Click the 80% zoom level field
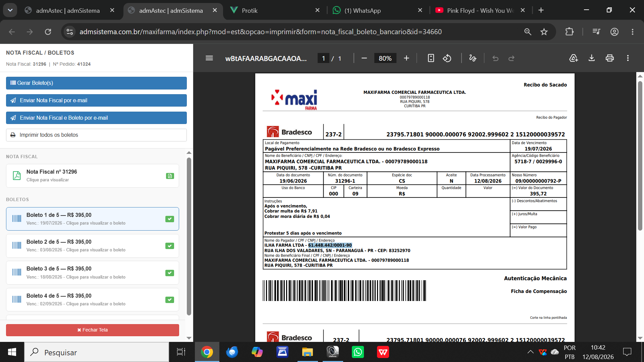 (385, 58)
